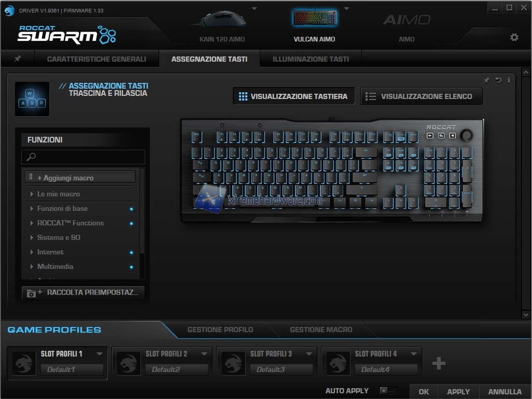Open the Illuminazione Tasti tab
This screenshot has height=399, width=532.
(x=311, y=59)
